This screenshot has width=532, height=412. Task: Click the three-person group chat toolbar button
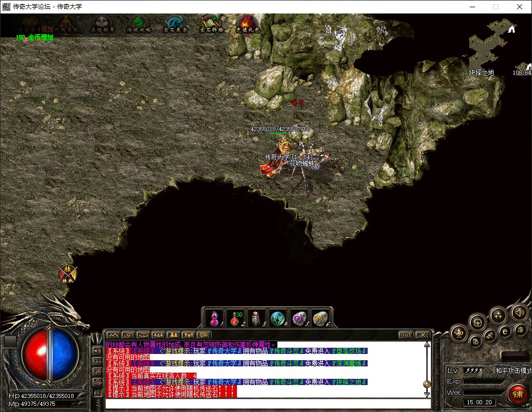[x=159, y=335]
